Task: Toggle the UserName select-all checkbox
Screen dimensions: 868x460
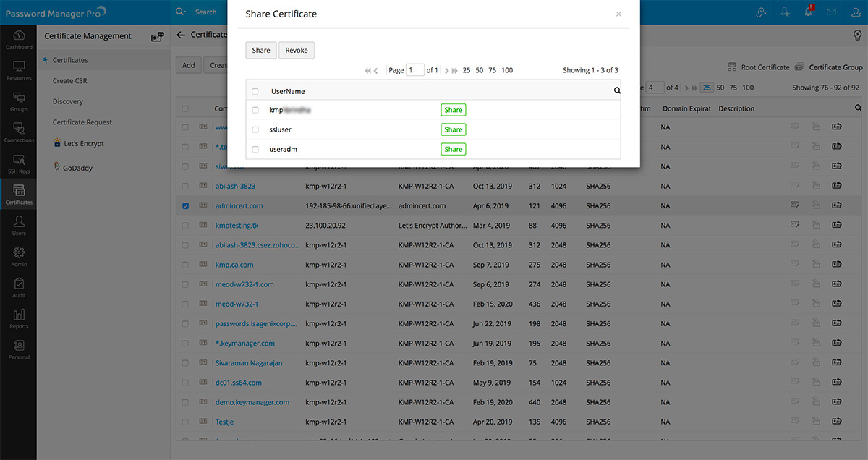Action: pos(255,92)
